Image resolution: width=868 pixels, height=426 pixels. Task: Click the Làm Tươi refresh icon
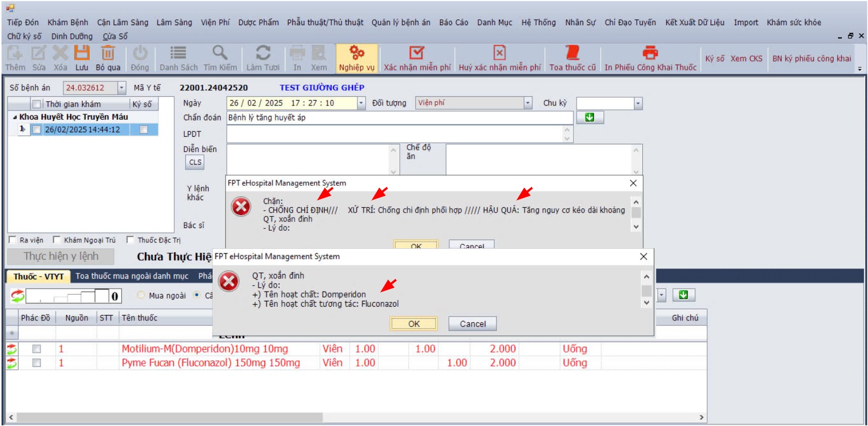pyautogui.click(x=263, y=52)
